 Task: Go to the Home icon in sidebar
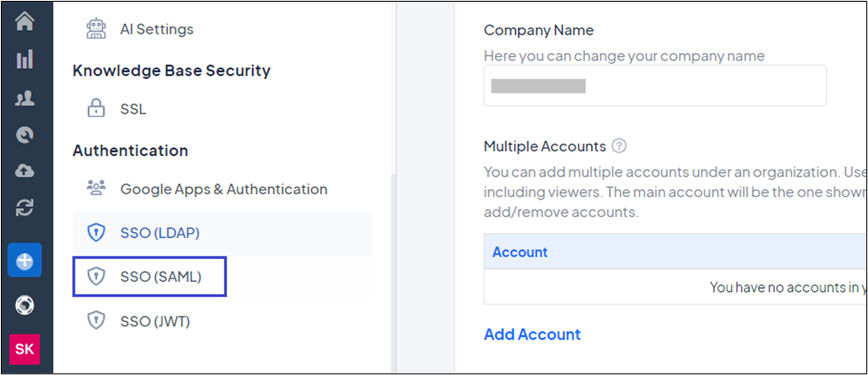[25, 20]
